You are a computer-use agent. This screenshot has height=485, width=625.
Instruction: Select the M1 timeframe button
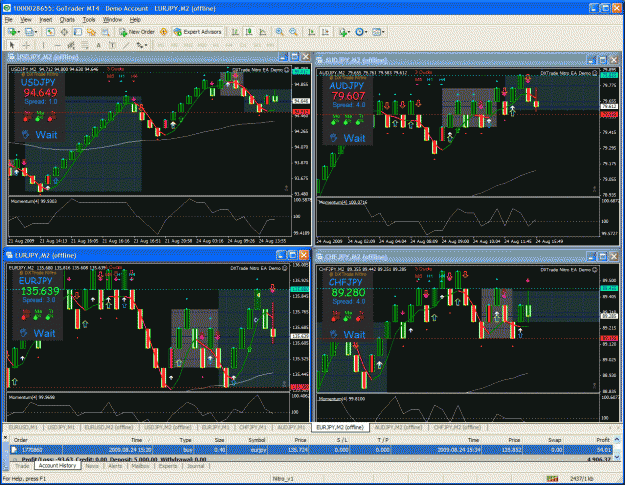pos(161,45)
